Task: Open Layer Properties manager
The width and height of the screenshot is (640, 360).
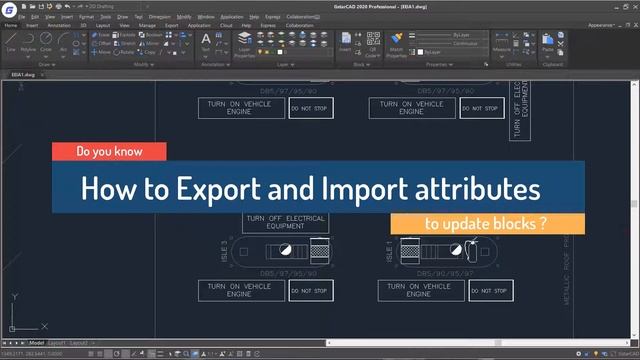Action: [x=244, y=44]
